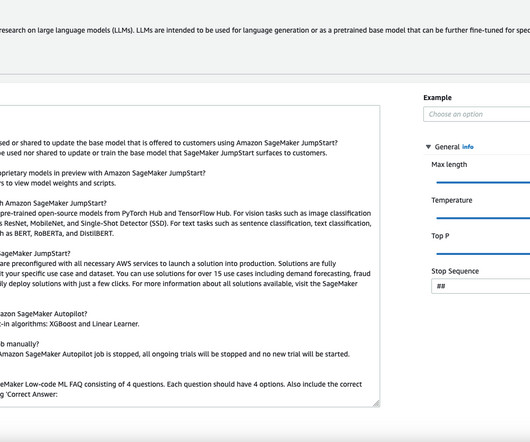Click the Stop Sequence input field
This screenshot has width=530, height=442.
pyautogui.click(x=481, y=286)
